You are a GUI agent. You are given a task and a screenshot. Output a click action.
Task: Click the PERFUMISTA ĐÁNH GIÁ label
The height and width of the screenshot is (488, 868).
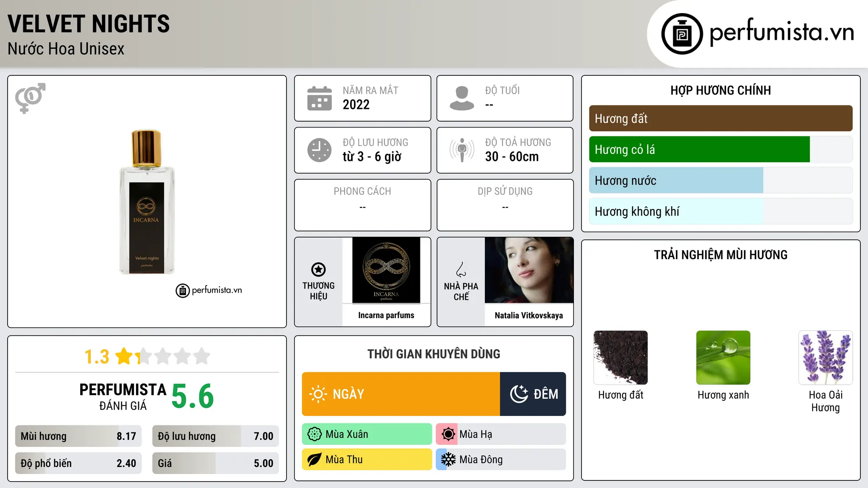123,397
